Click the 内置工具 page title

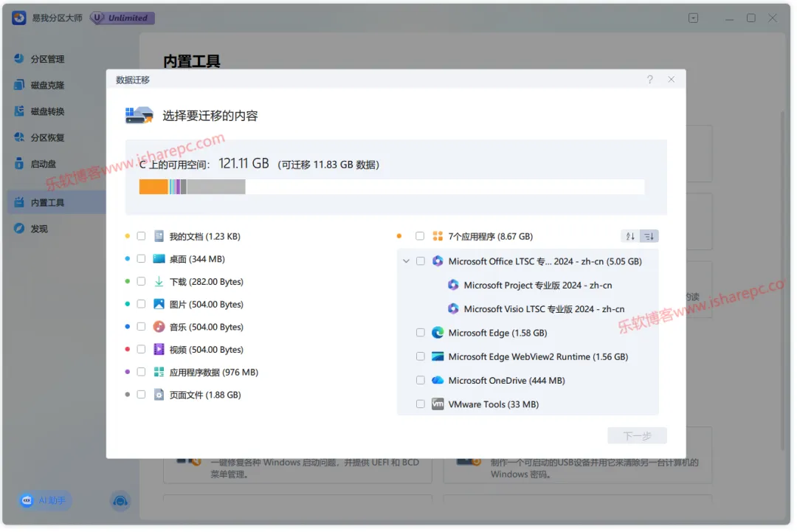(192, 61)
